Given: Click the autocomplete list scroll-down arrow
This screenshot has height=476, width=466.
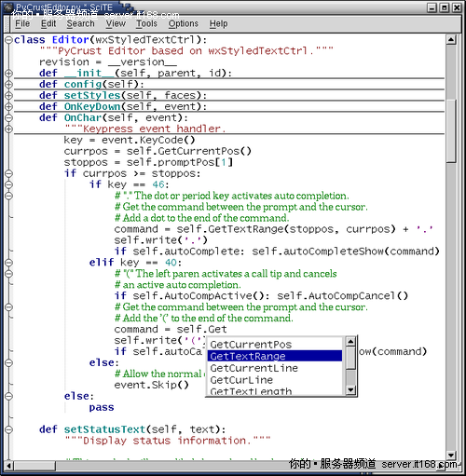Looking at the screenshot, I should point(350,389).
